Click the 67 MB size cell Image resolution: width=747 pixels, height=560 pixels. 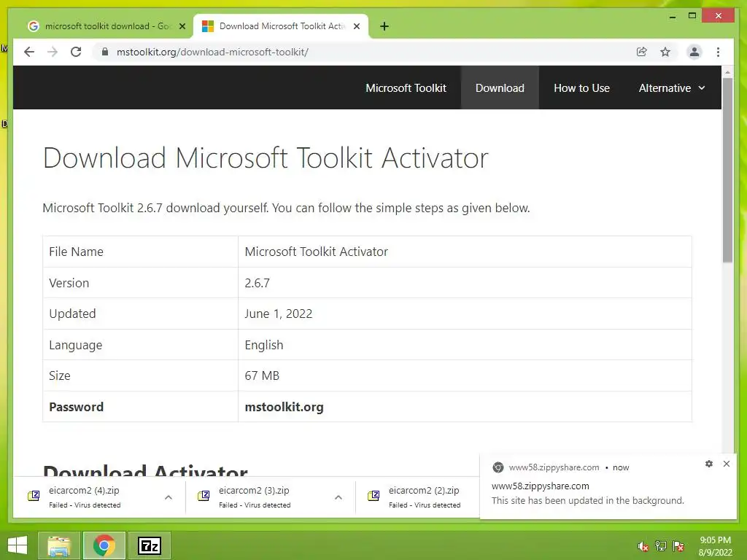465,376
